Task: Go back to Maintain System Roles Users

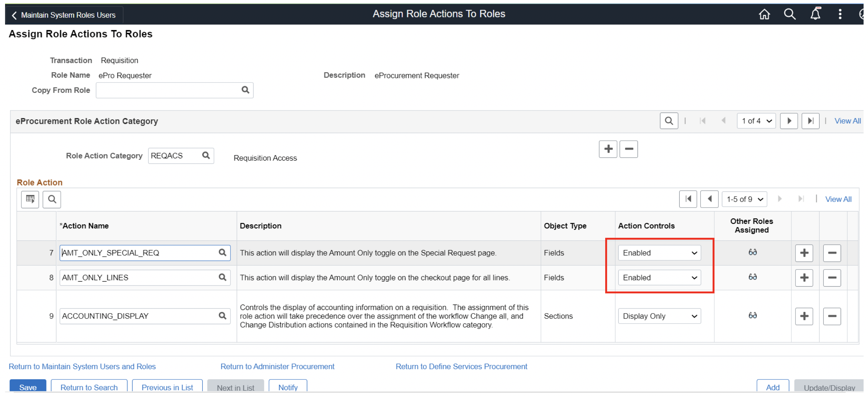Action: click(64, 15)
